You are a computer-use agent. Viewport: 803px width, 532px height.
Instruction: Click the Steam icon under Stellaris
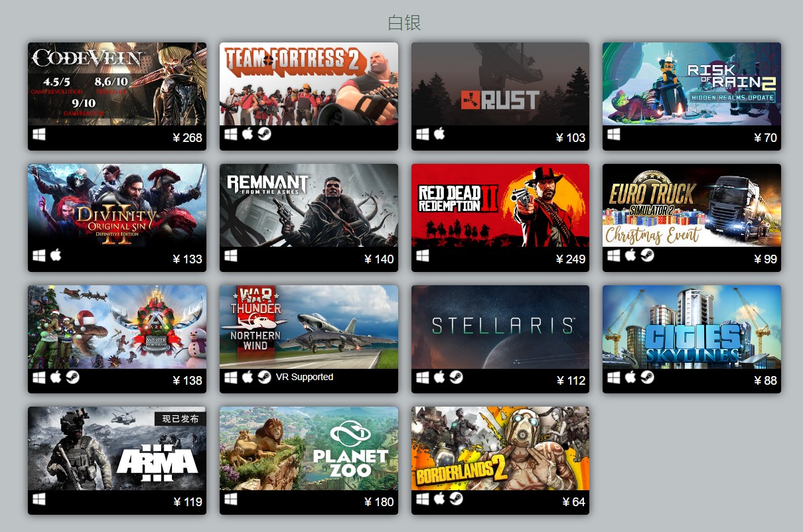(456, 377)
